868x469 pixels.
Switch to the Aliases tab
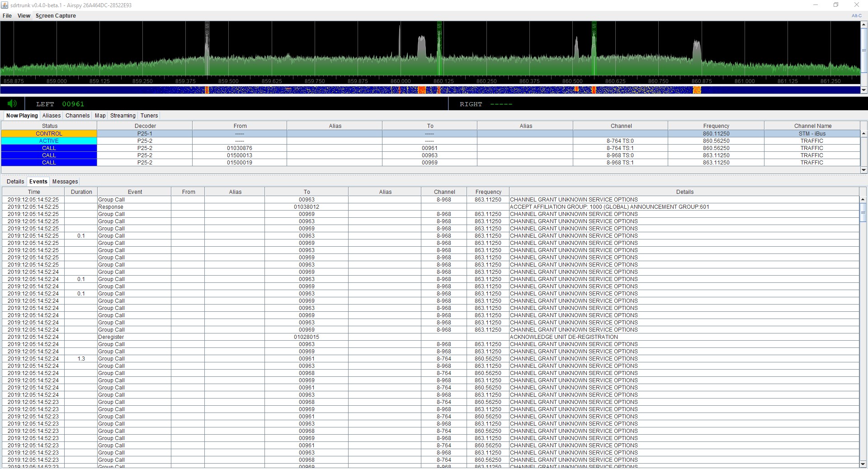(x=51, y=116)
